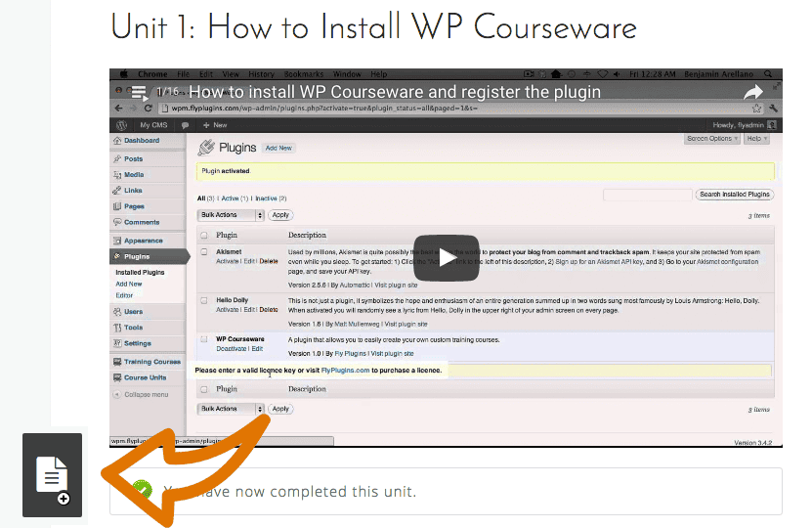Open Course Units in the sidebar
The width and height of the screenshot is (812, 528).
[145, 377]
